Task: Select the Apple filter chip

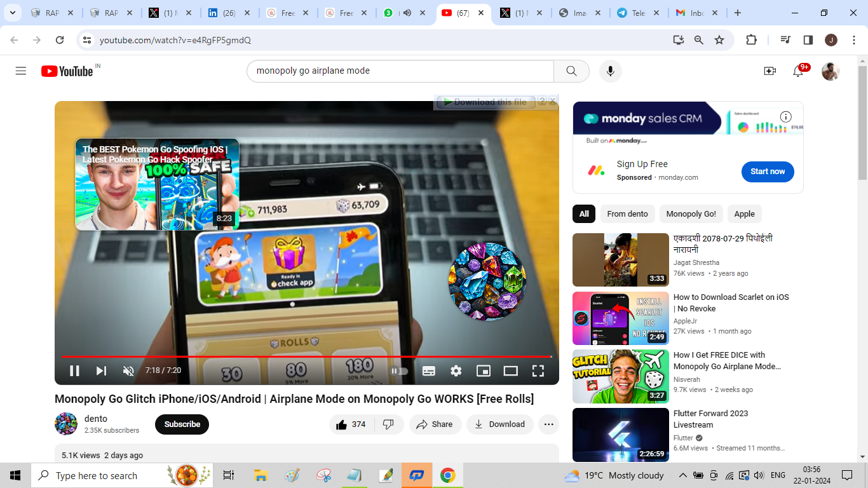Action: (745, 214)
